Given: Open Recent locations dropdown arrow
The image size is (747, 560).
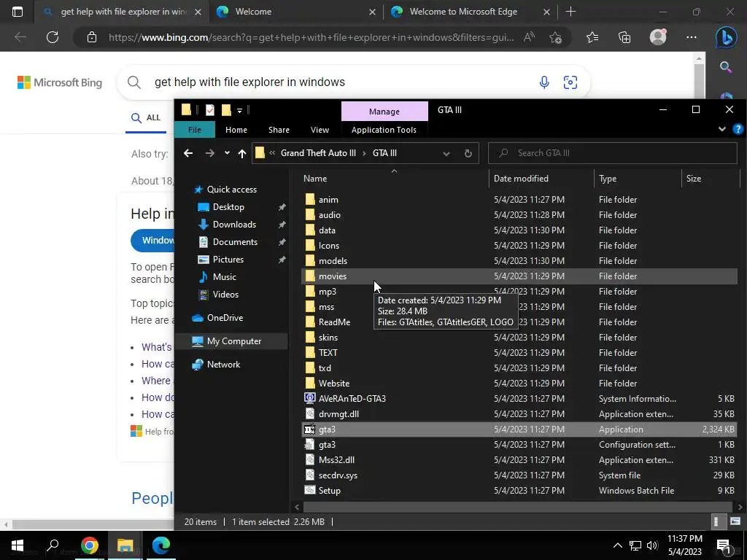Looking at the screenshot, I should coord(227,153).
